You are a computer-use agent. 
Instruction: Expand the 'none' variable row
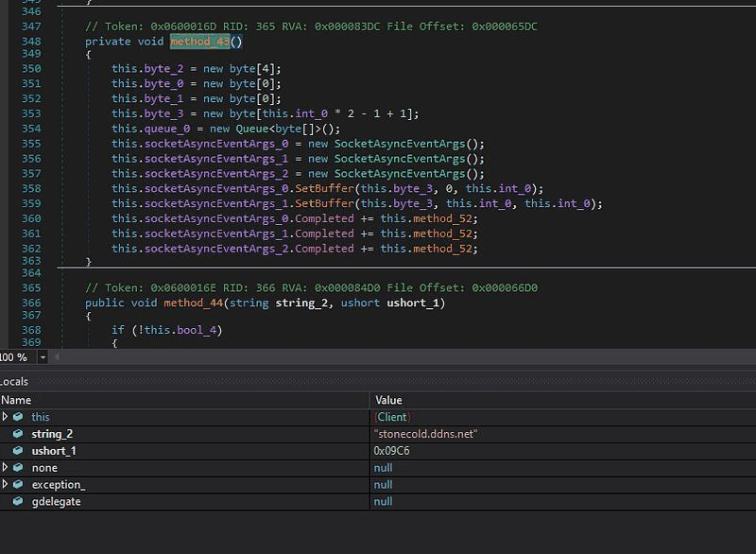(5, 467)
